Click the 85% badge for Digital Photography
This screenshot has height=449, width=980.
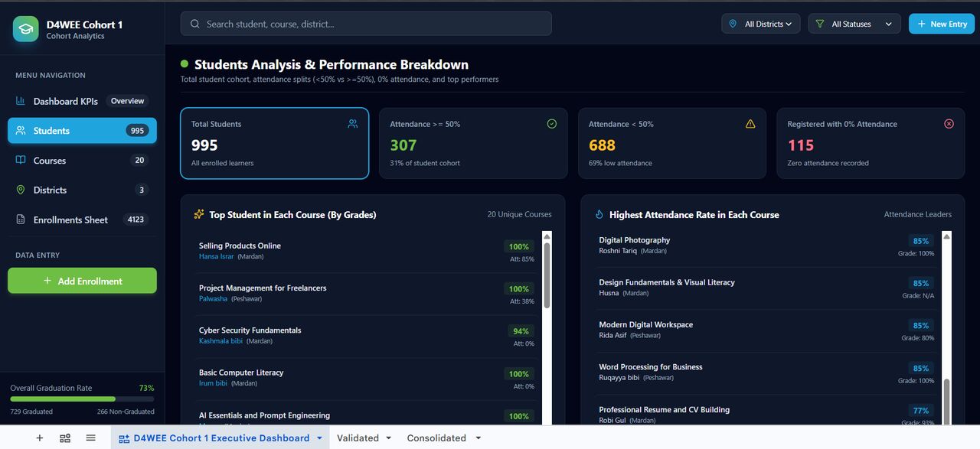(x=920, y=241)
